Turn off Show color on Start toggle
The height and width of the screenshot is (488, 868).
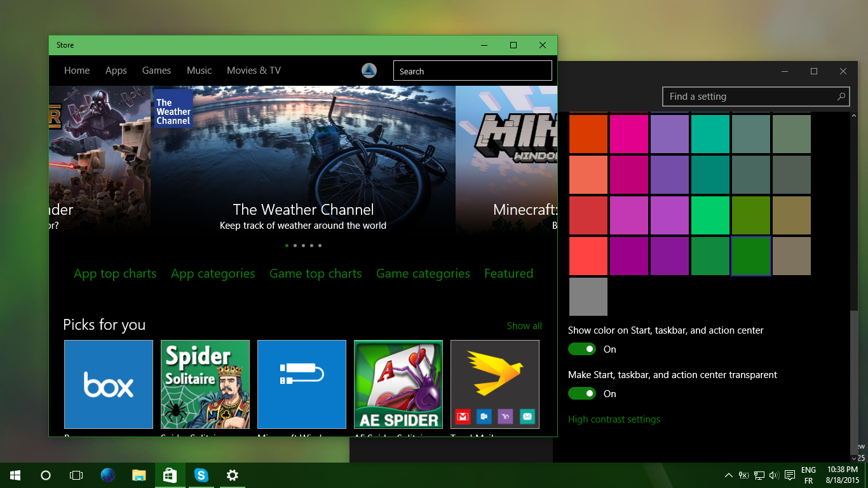[582, 349]
